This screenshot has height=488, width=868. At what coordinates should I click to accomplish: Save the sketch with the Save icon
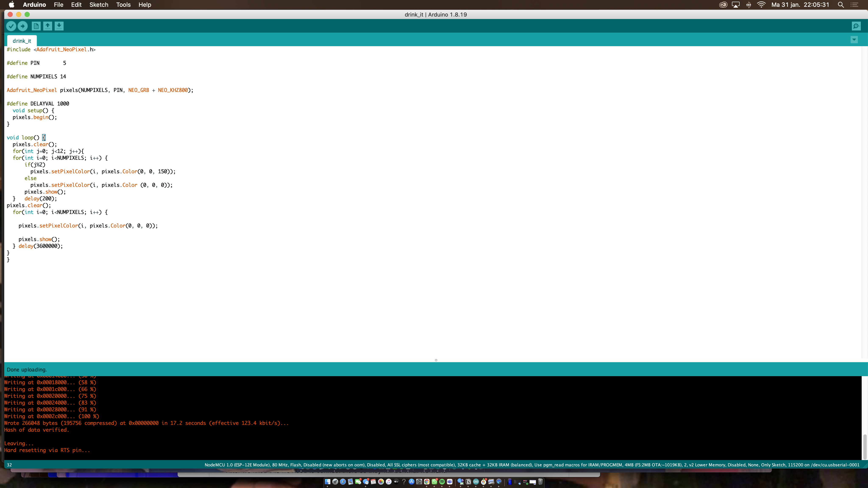coord(59,26)
